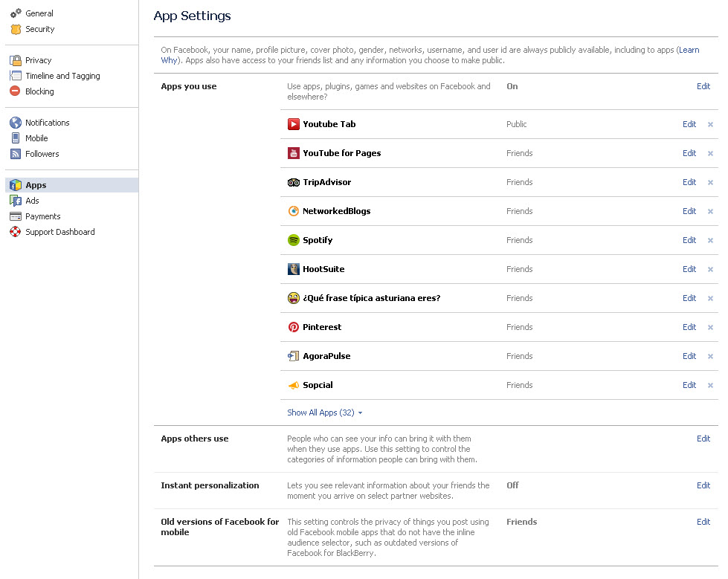This screenshot has height=579, width=728.
Task: Click ¿Qué frase típica asturiana eres? name
Action: pyautogui.click(x=371, y=298)
